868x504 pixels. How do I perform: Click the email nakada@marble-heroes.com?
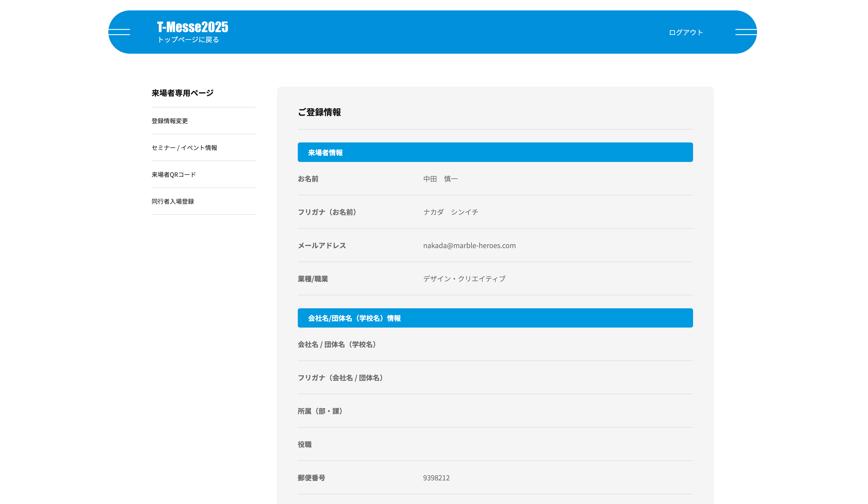point(469,246)
